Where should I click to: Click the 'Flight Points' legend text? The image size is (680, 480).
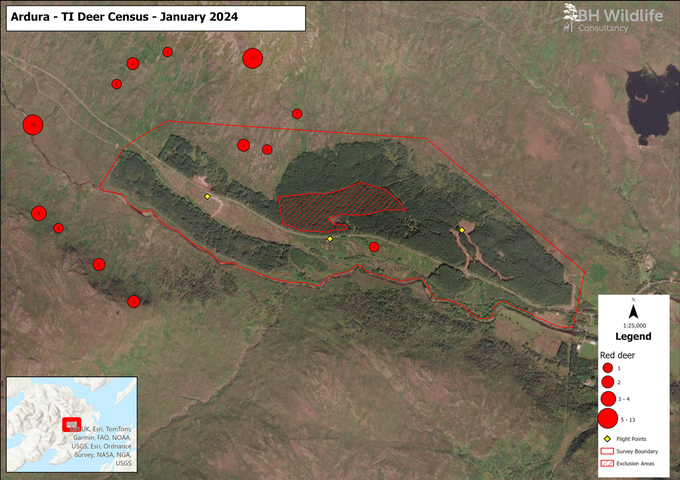coord(631,439)
